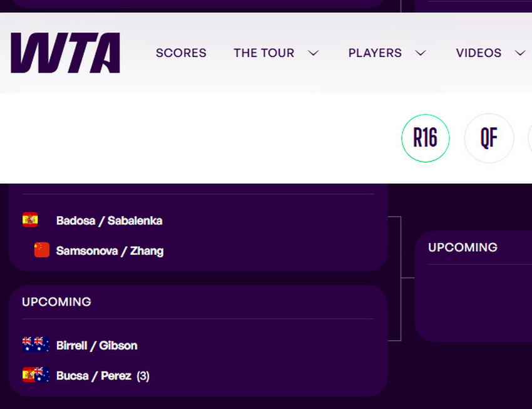The width and height of the screenshot is (532, 409).
Task: Click the UPCOMING label above Birrell / Gibson
Action: [x=56, y=302]
